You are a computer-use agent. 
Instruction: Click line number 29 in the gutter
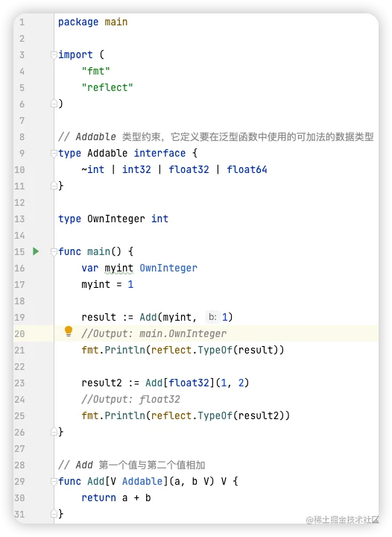19,482
